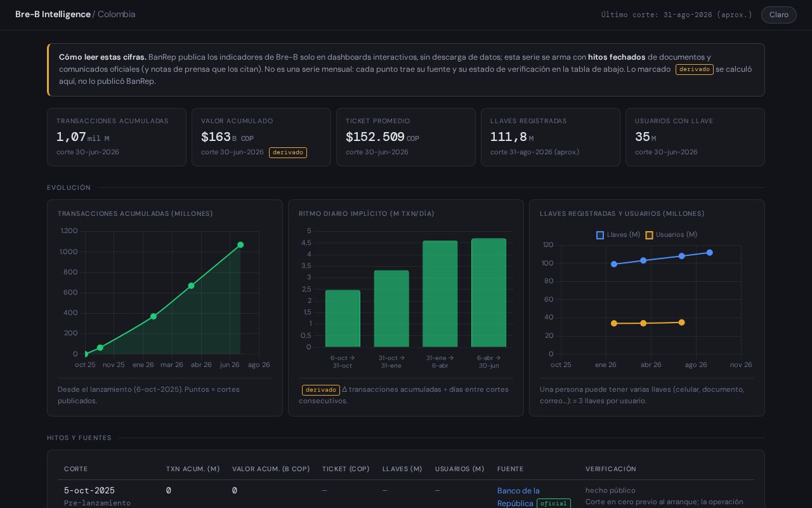Viewport: 812px width, 508px height.
Task: Toggle the Usuarios (M) legend series
Action: [x=671, y=235]
